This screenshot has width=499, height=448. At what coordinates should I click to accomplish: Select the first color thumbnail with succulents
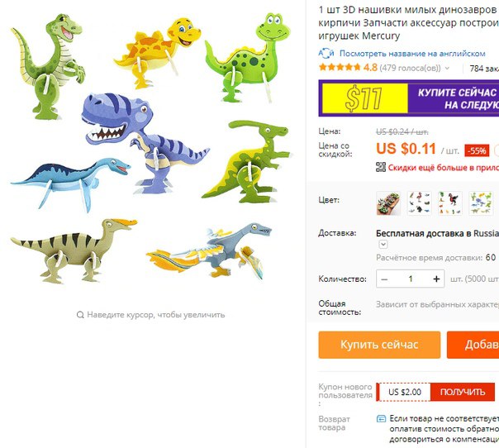click(388, 203)
